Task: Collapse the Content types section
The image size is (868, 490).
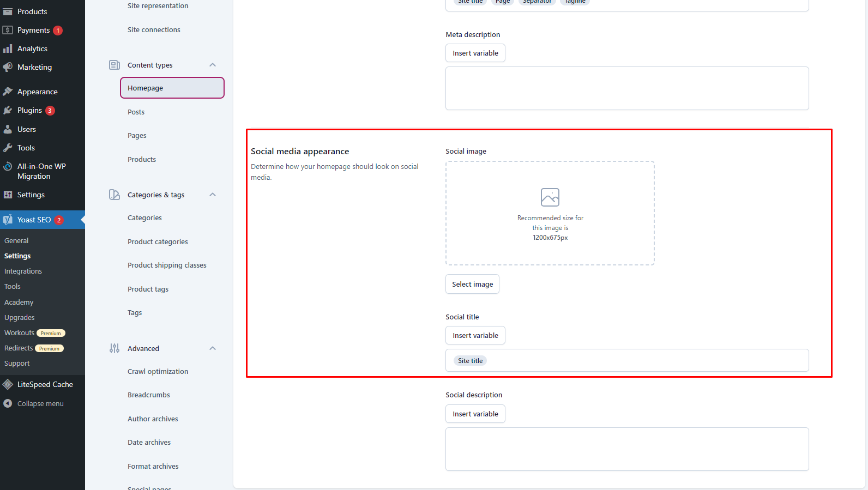Action: point(213,65)
